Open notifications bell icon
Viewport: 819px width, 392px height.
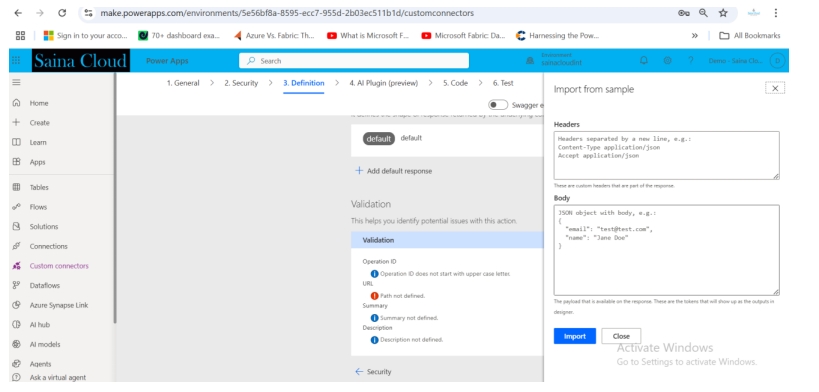(644, 61)
